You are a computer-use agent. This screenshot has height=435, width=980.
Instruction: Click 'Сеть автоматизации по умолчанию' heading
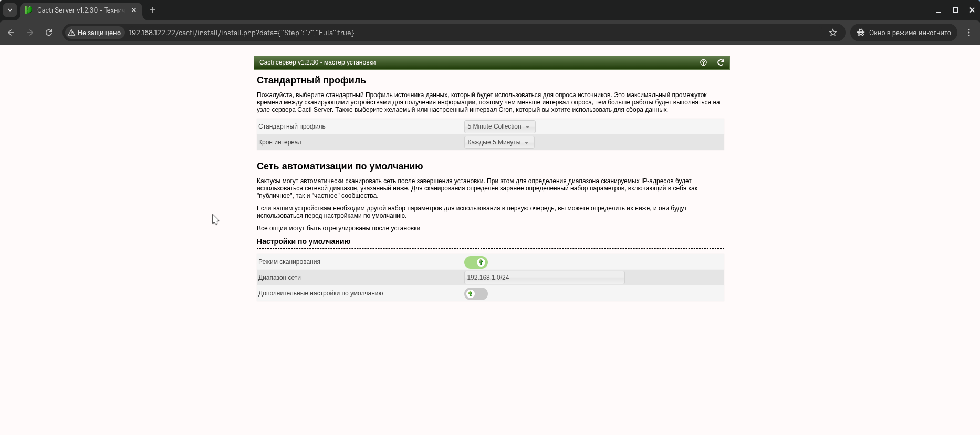(x=340, y=166)
